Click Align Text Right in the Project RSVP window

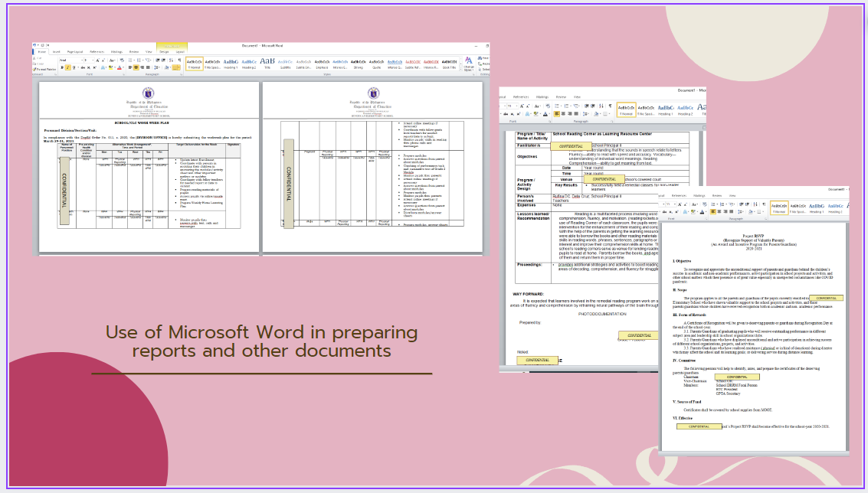tap(726, 211)
